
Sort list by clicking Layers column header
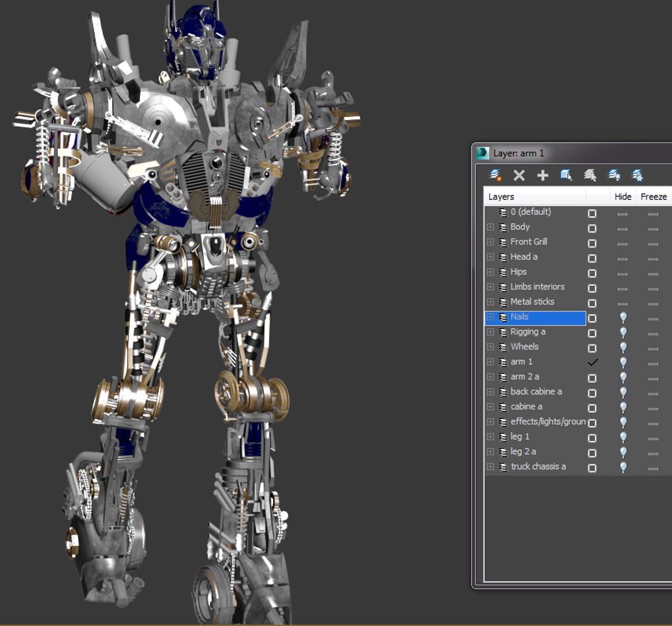[533, 196]
